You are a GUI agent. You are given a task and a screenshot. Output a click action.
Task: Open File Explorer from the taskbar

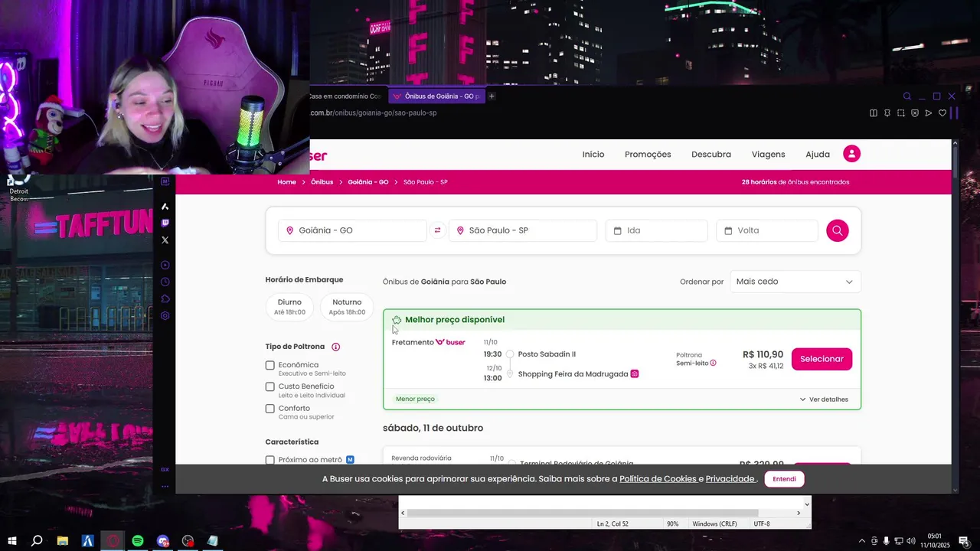pos(63,541)
